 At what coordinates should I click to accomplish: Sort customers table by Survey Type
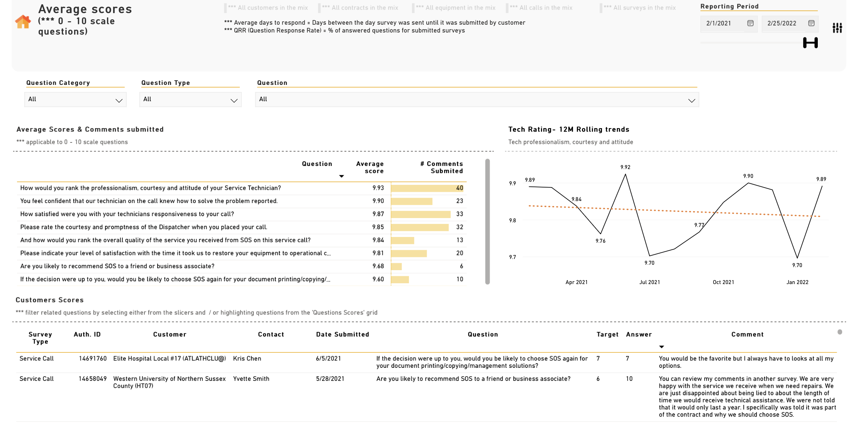click(40, 338)
